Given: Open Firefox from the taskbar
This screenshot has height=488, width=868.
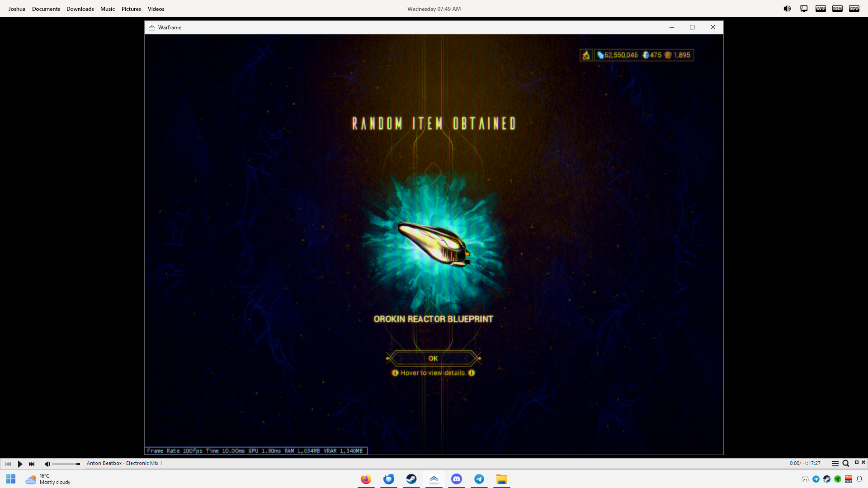Looking at the screenshot, I should pos(366,479).
